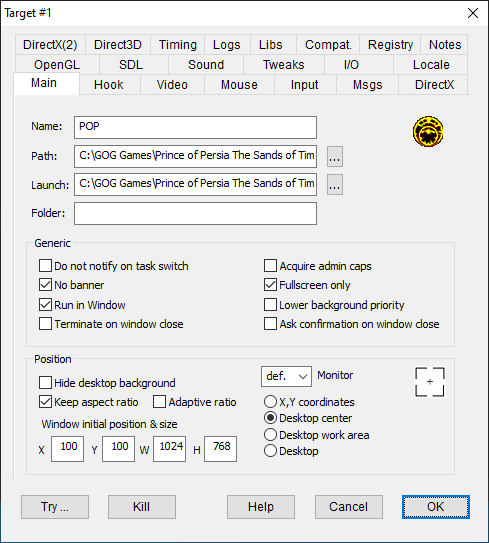Click into the Launch text field
Screen dimensions: 489x543
click(x=195, y=184)
